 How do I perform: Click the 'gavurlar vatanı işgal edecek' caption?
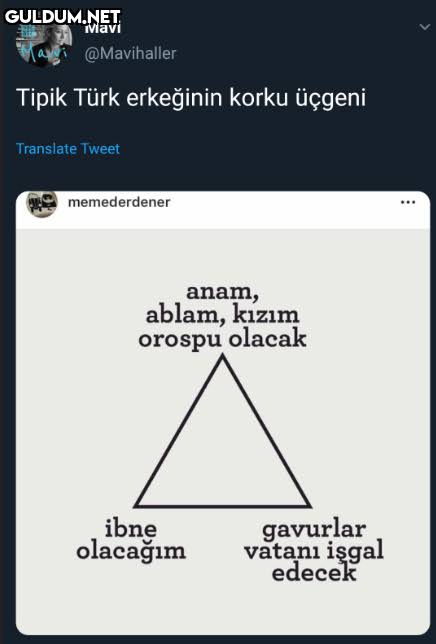point(314,550)
